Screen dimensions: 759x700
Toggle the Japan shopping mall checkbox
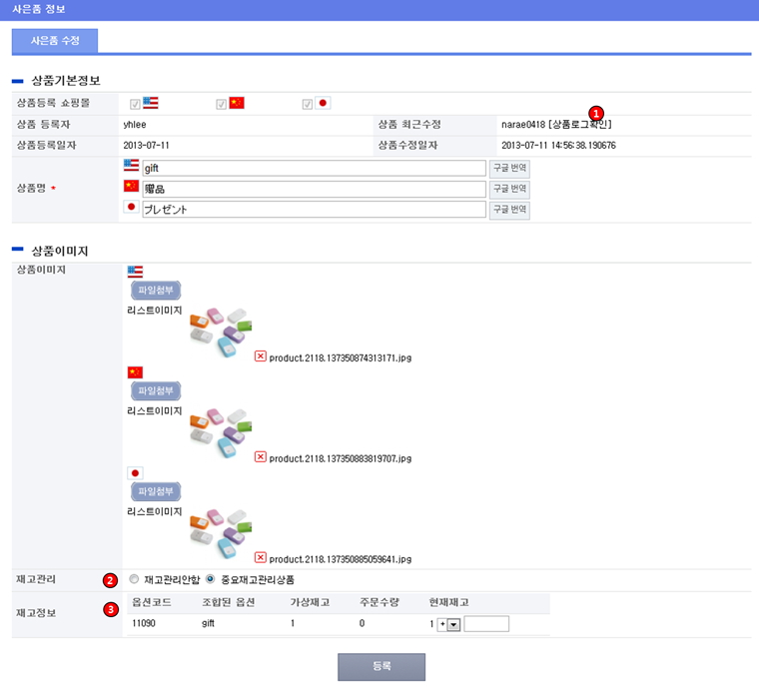[x=308, y=103]
